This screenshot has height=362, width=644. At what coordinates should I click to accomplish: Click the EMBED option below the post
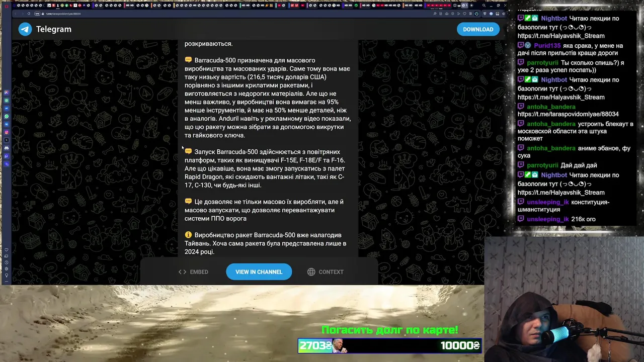click(193, 271)
